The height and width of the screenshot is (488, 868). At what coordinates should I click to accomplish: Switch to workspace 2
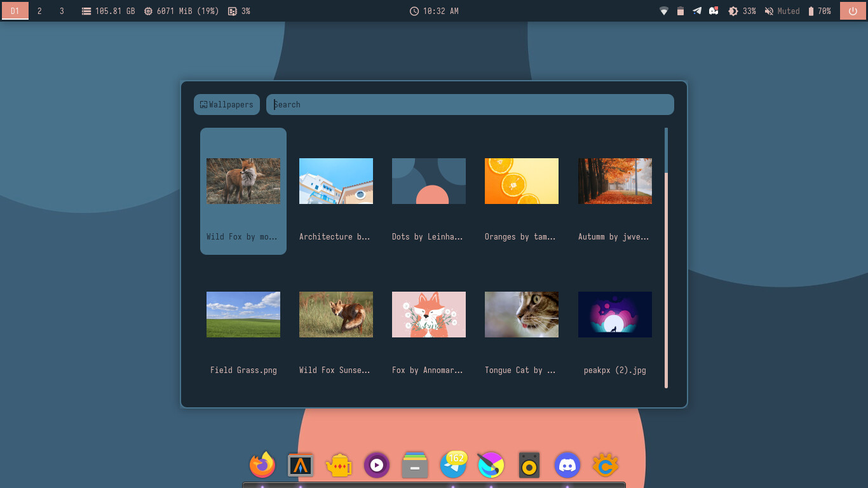tap(39, 11)
